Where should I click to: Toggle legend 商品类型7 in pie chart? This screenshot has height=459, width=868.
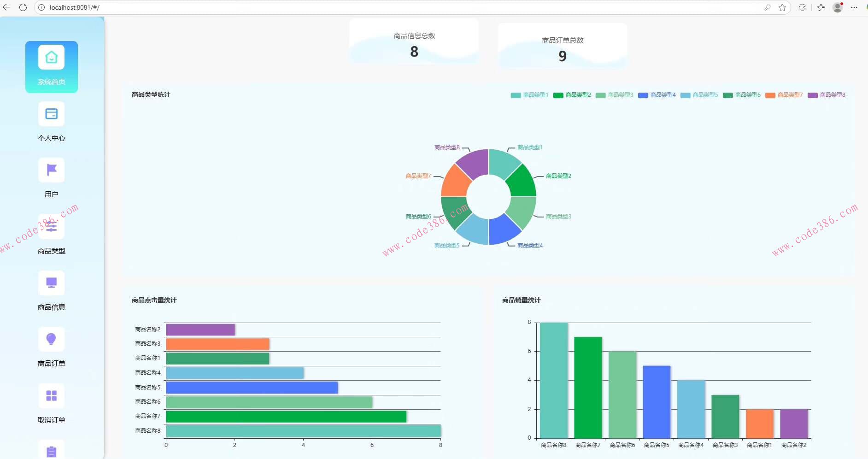784,95
